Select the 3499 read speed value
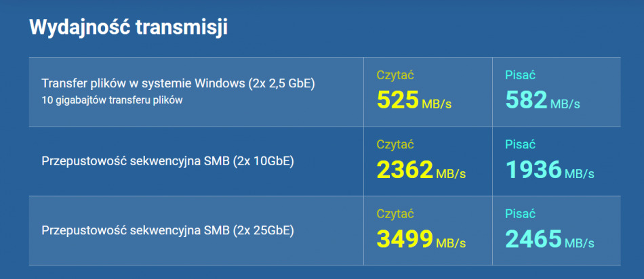 click(405, 239)
